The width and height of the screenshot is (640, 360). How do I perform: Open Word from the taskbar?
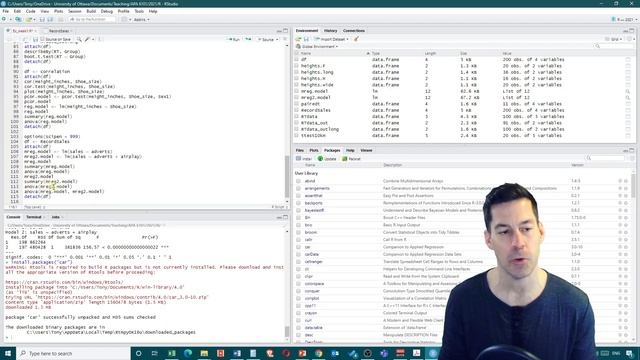(x=237, y=353)
